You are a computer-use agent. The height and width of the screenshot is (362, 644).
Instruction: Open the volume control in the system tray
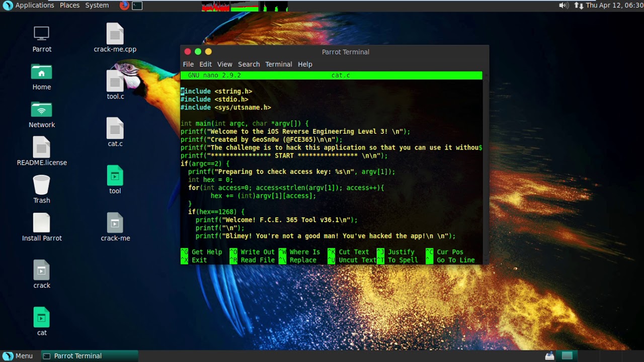coord(563,6)
